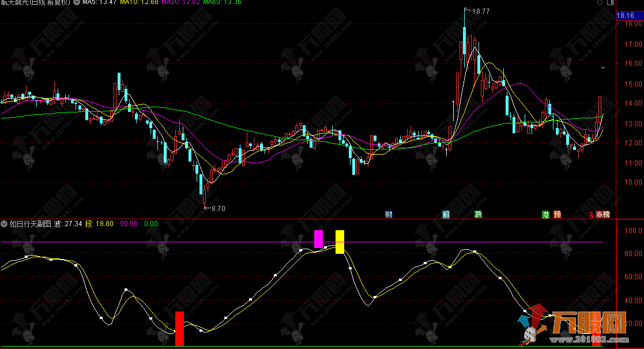The width and height of the screenshot is (644, 349).
Task: Click the yellow signal bar in sub-chart
Action: coord(340,242)
